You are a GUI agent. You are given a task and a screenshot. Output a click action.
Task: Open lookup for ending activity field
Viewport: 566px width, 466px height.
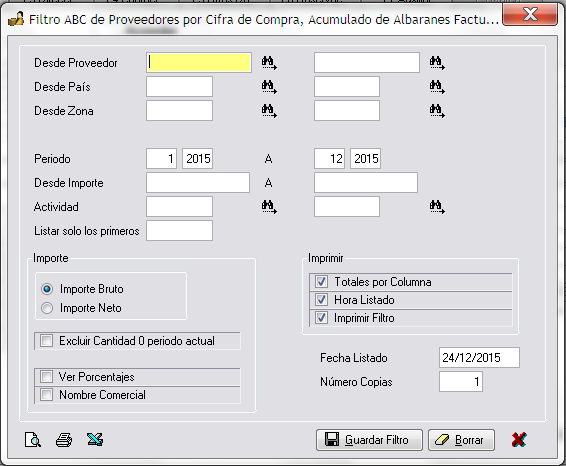pyautogui.click(x=437, y=207)
